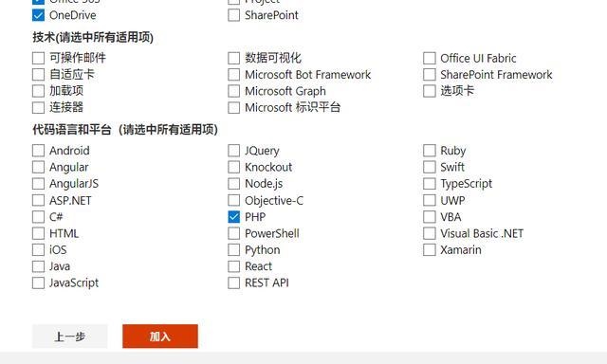The height and width of the screenshot is (364, 607).
Task: Check the 数据可视化 checkbox
Action: coord(234,58)
